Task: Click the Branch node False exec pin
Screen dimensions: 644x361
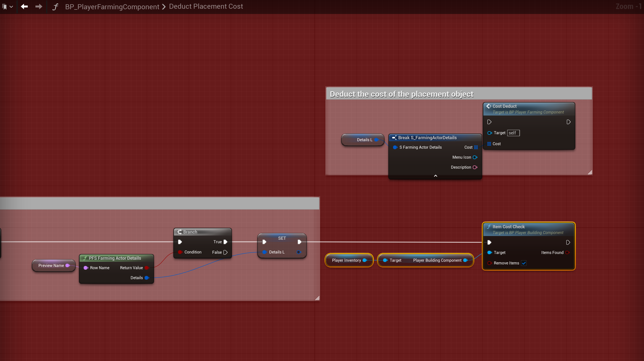Action: [x=225, y=252]
